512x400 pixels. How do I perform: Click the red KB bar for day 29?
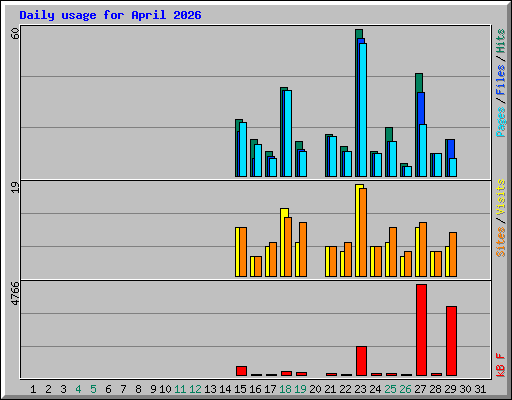[451, 341]
